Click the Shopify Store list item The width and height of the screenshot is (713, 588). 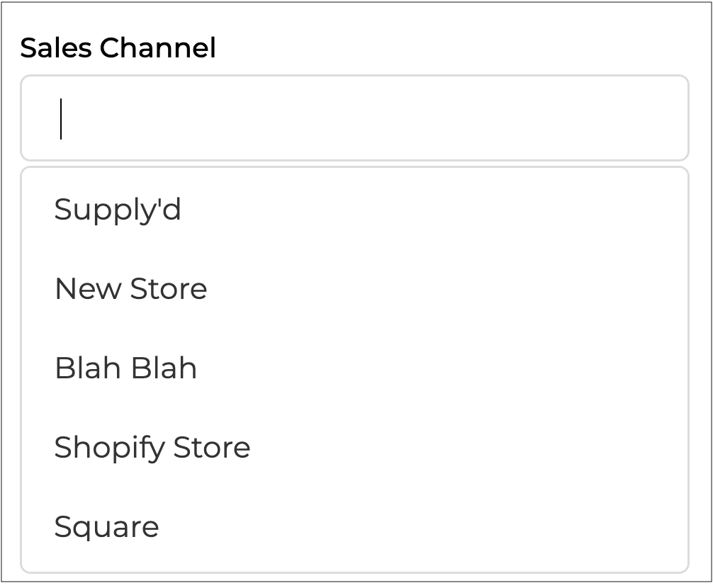(152, 448)
